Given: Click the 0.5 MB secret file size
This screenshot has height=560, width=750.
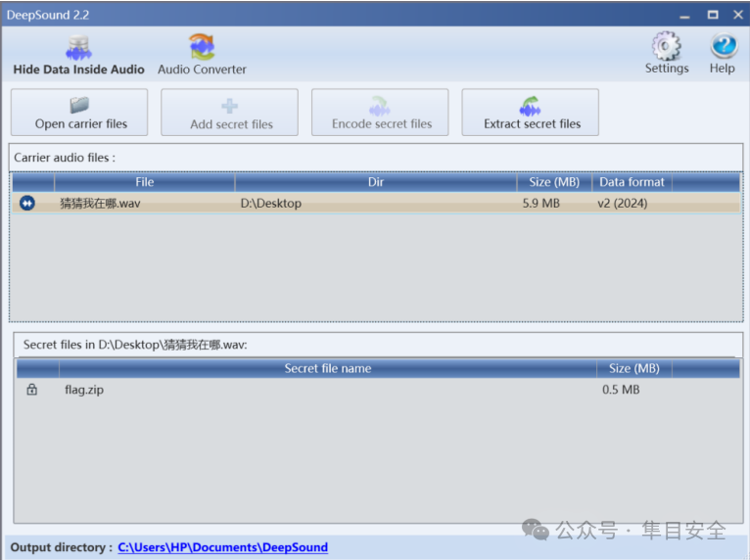Looking at the screenshot, I should click(x=621, y=390).
